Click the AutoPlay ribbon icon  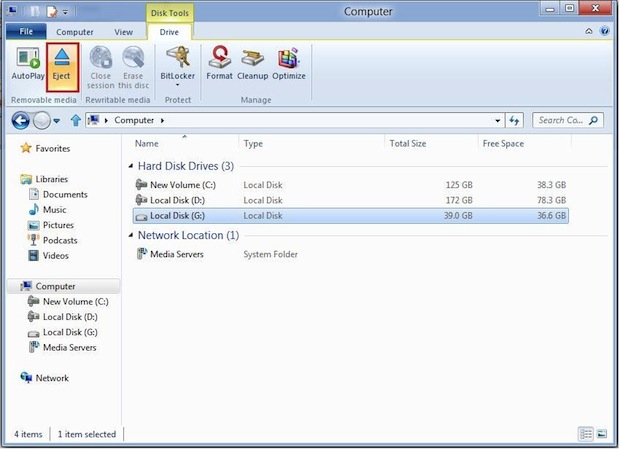click(27, 65)
